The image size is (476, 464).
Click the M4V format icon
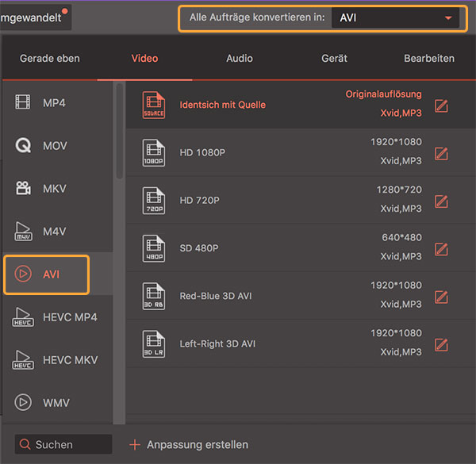click(23, 232)
